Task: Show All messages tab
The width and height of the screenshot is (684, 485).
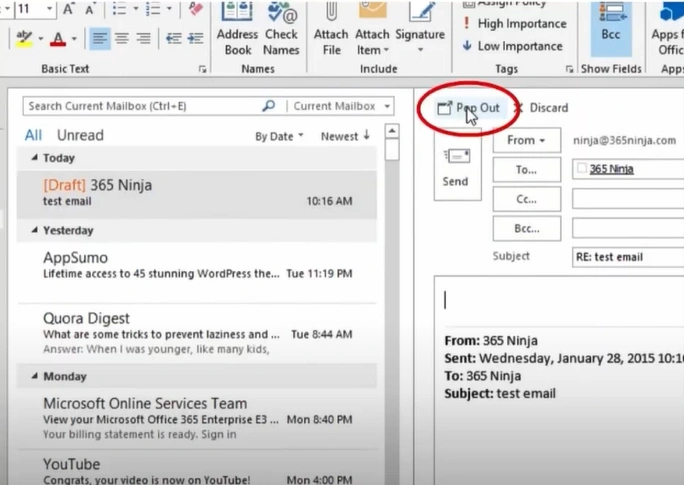Action: 33,135
